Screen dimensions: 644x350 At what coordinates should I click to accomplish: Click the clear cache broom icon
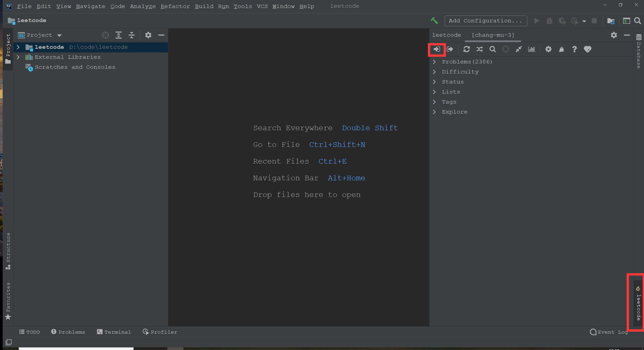point(561,49)
